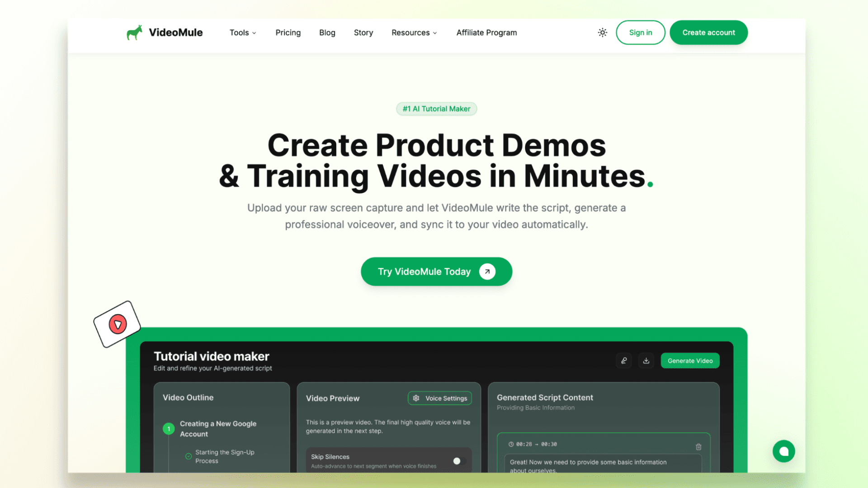Click the 'This is a preview video' notice
Image resolution: width=868 pixels, height=488 pixels.
tap(388, 427)
